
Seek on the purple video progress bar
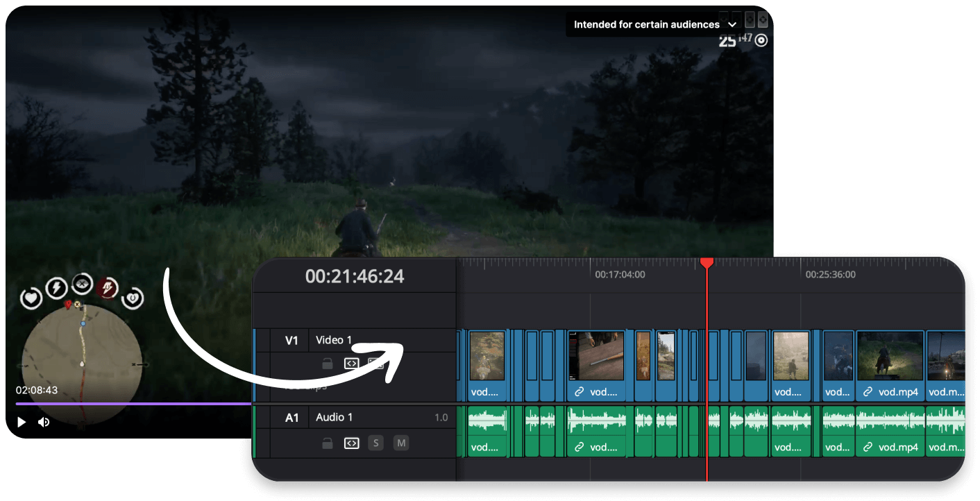[133, 403]
